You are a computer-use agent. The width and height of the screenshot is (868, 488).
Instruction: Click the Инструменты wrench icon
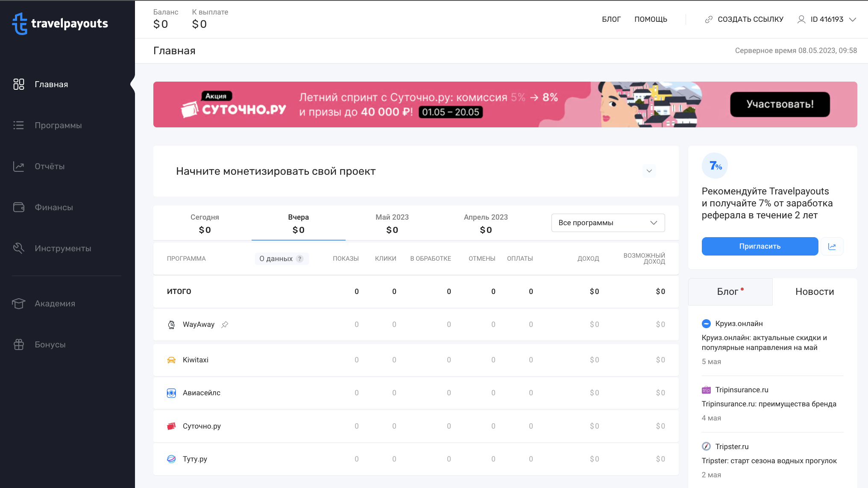click(x=19, y=248)
